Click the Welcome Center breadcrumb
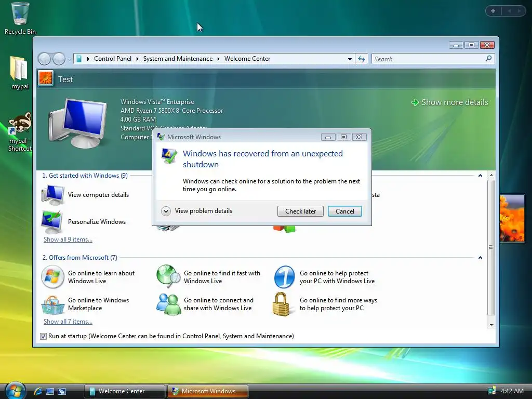532x399 pixels. click(247, 59)
